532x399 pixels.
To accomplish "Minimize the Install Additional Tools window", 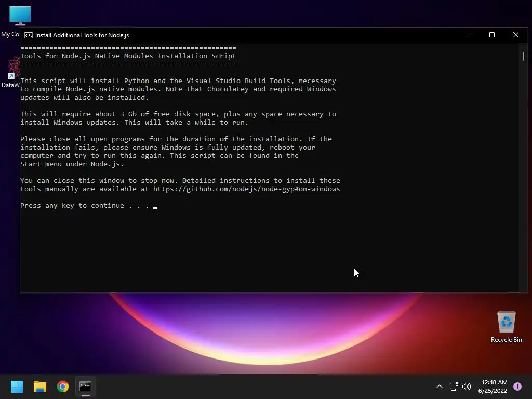I will point(469,35).
